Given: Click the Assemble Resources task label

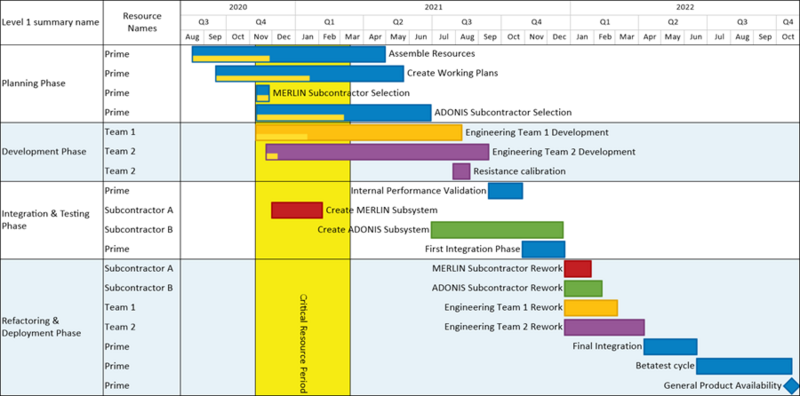Looking at the screenshot, I should 432,54.
